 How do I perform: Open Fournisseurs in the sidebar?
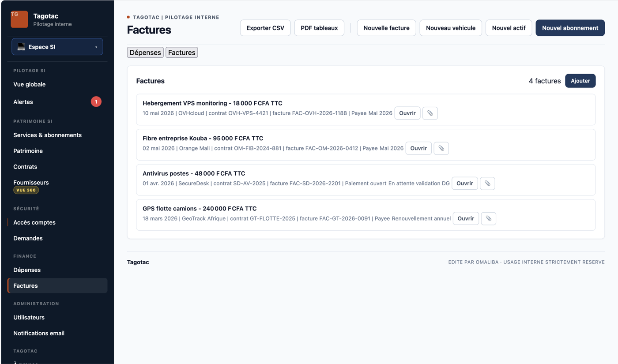pyautogui.click(x=31, y=183)
